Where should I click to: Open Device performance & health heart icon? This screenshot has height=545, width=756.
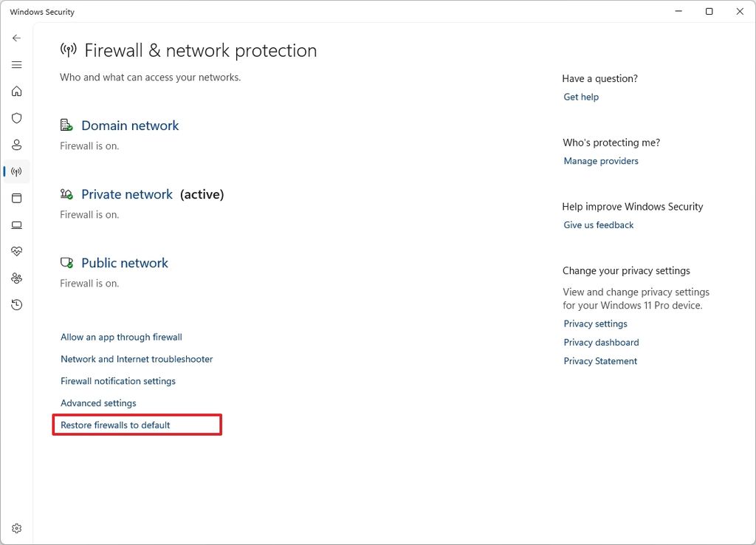click(16, 251)
